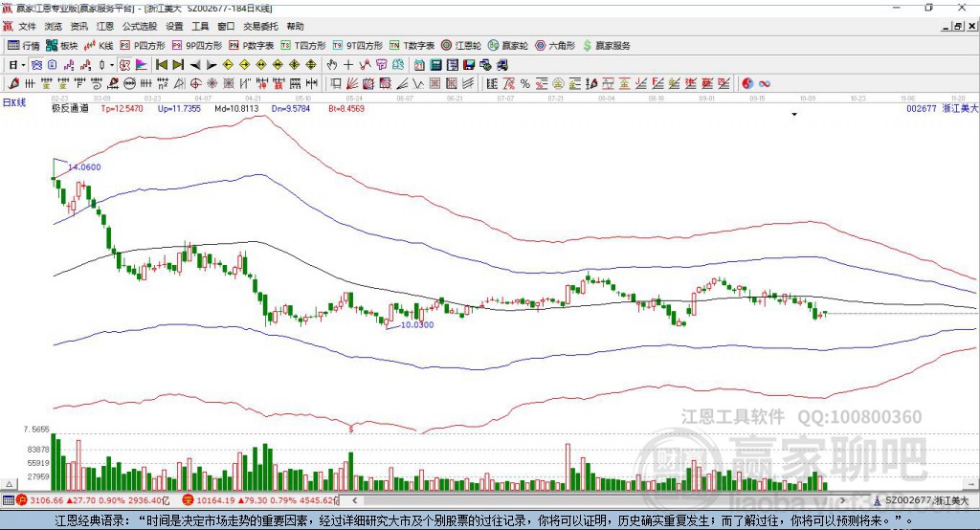Click the 极反通道 indicator name

click(x=70, y=108)
